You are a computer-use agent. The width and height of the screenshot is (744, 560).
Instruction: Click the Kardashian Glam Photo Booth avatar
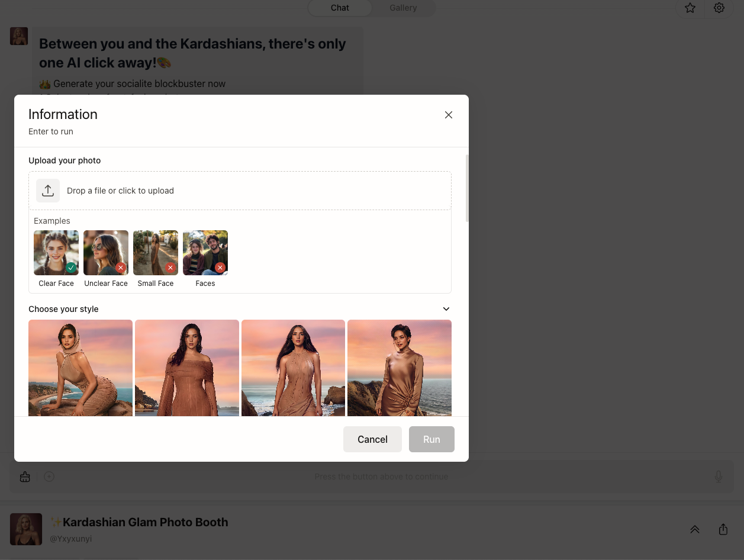pos(26,529)
